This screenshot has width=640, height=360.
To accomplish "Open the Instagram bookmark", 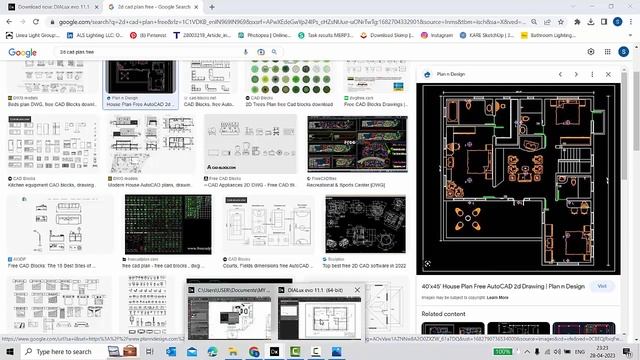I will [x=437, y=36].
